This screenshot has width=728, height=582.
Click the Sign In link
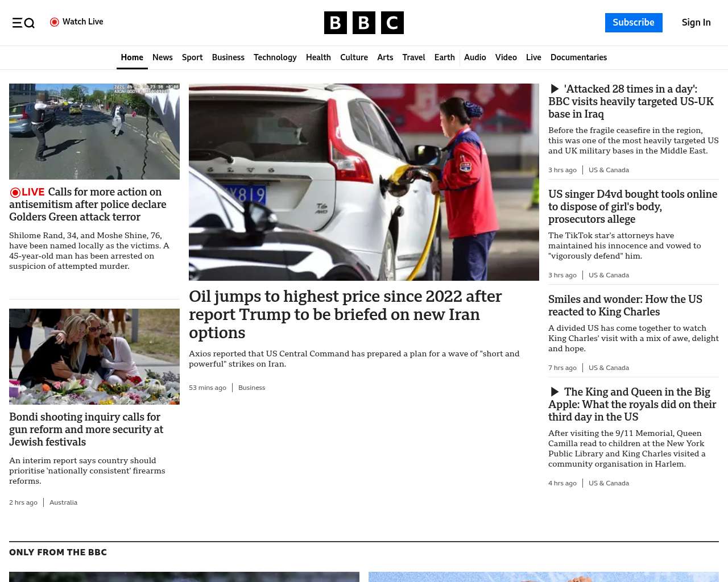click(696, 23)
